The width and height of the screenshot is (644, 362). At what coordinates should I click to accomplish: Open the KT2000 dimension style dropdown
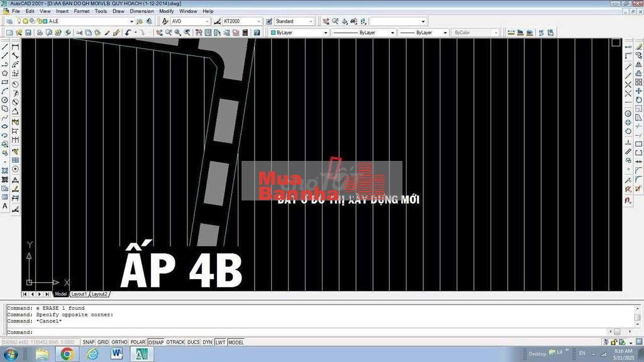(x=258, y=21)
